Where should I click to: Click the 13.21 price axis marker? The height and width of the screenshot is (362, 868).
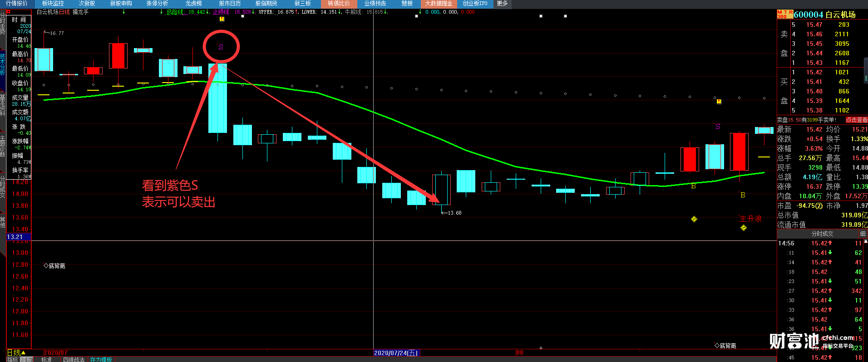click(x=19, y=237)
